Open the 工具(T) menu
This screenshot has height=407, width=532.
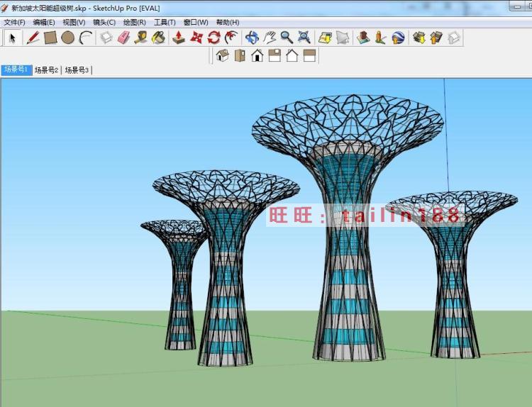(x=165, y=23)
